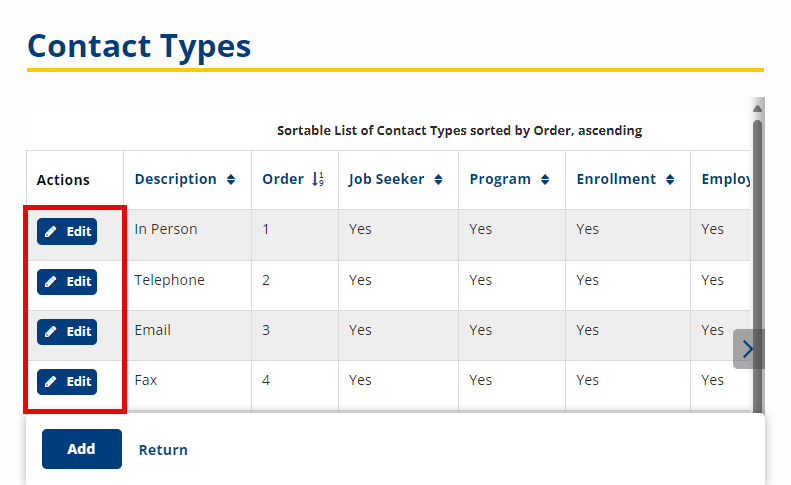
Task: Click the scrollbar up arrow
Action: (x=757, y=109)
